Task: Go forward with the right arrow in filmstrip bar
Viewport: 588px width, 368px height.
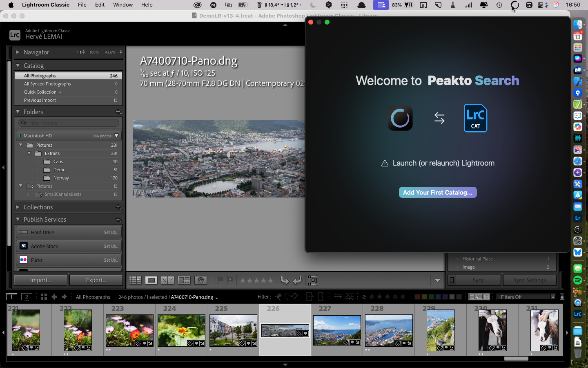Action: click(64, 297)
